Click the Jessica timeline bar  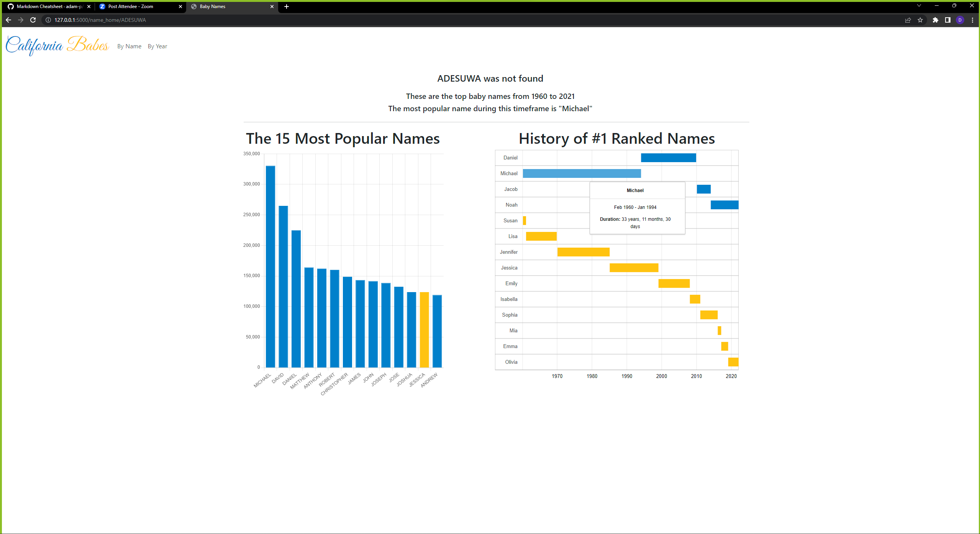tap(634, 268)
